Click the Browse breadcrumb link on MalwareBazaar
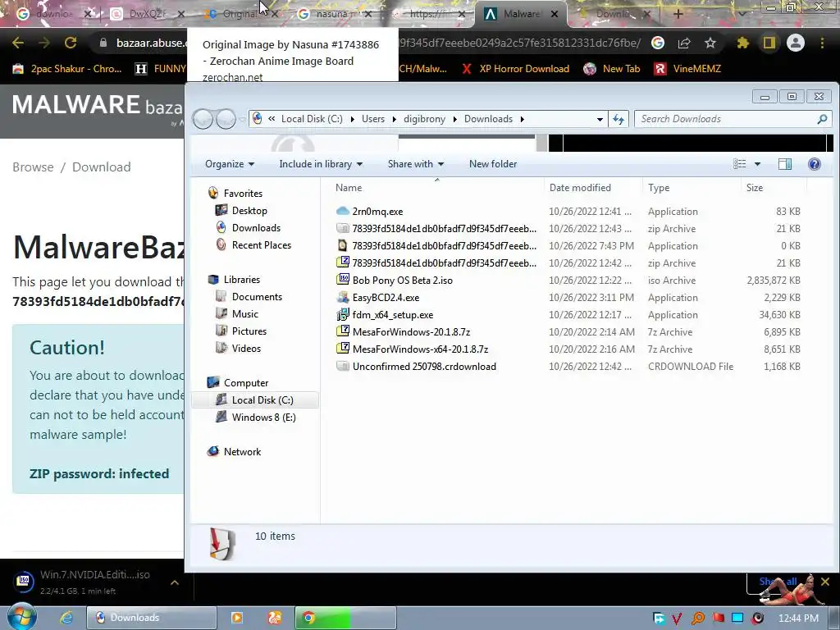This screenshot has height=630, width=840. pyautogui.click(x=33, y=167)
